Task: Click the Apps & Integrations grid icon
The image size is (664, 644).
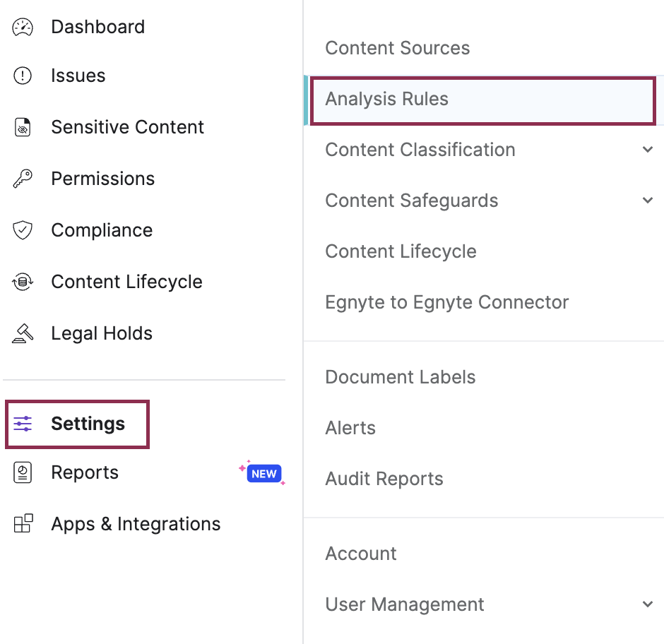Action: pos(22,524)
